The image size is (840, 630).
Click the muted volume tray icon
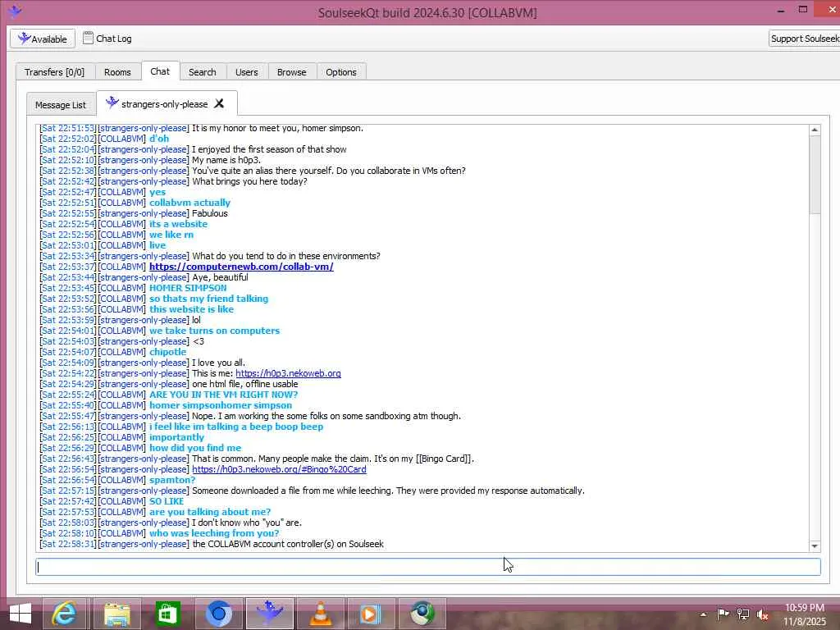tap(762, 614)
